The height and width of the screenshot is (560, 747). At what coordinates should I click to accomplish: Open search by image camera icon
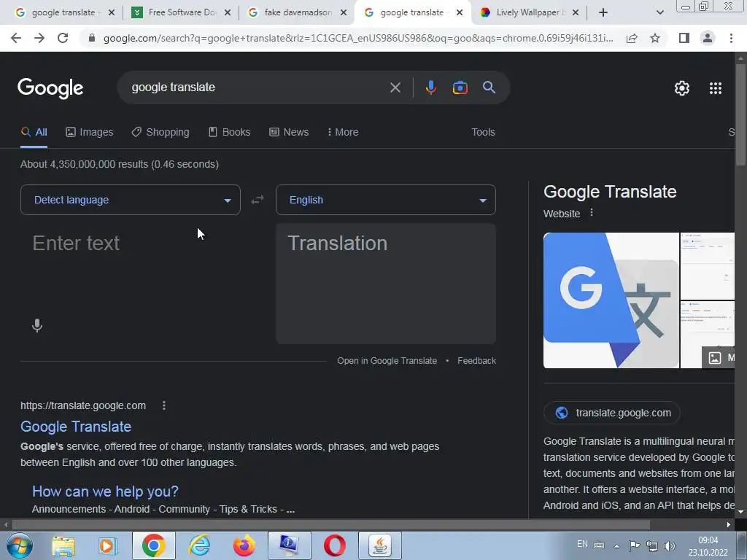(x=460, y=87)
